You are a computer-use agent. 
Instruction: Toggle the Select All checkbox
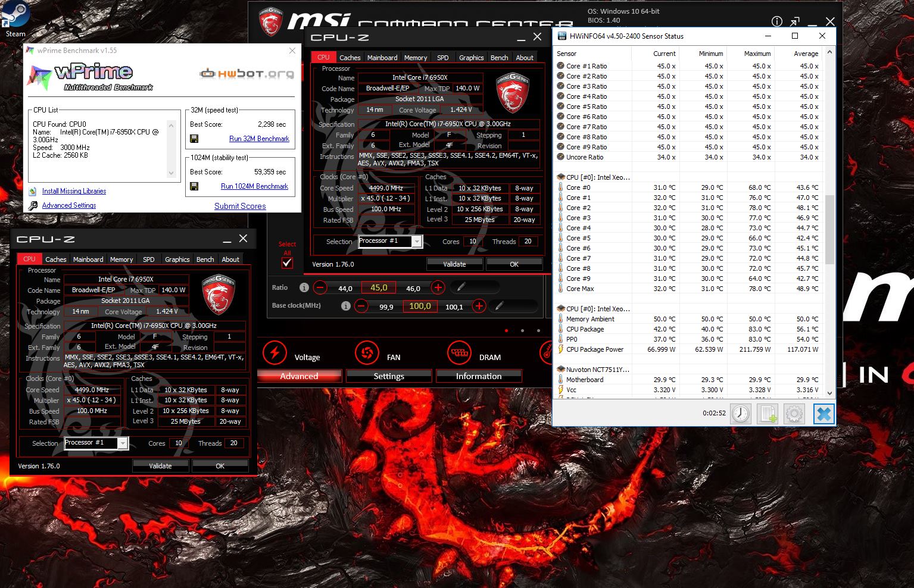click(x=287, y=262)
